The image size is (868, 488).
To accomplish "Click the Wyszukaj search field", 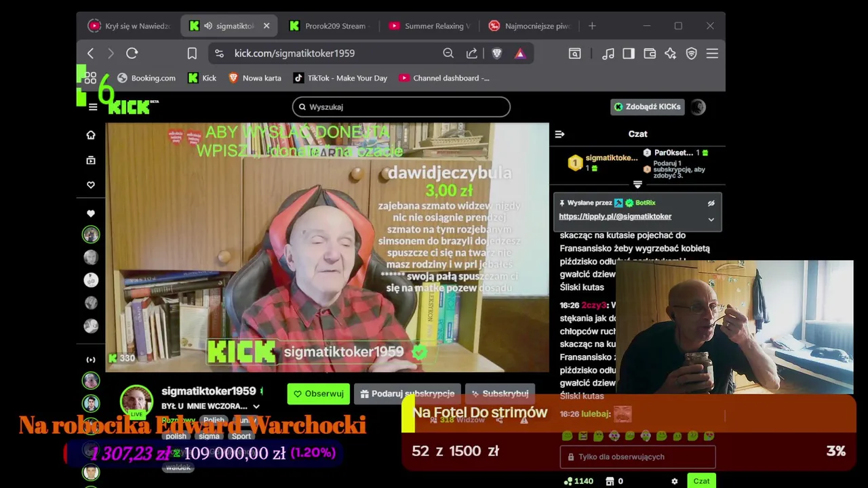I will point(401,106).
